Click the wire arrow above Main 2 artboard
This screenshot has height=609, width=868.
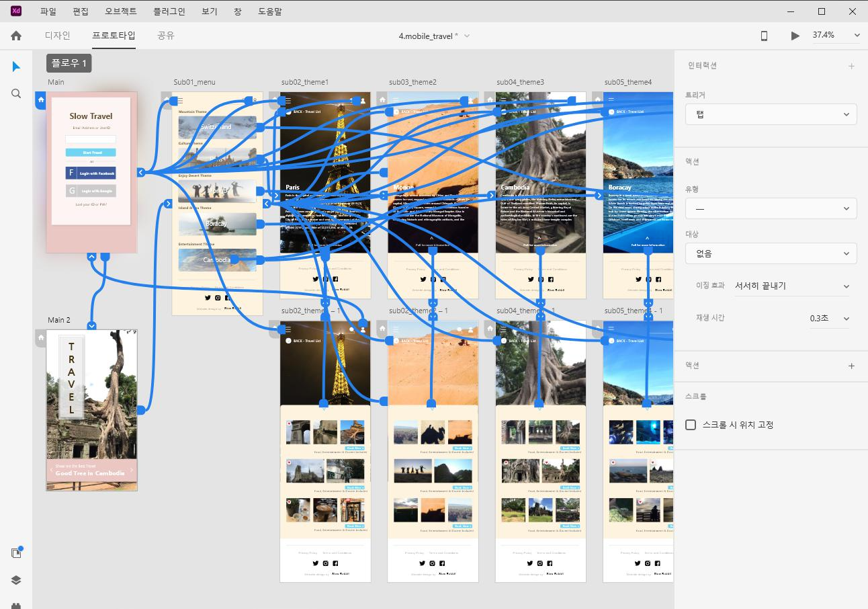pos(92,326)
